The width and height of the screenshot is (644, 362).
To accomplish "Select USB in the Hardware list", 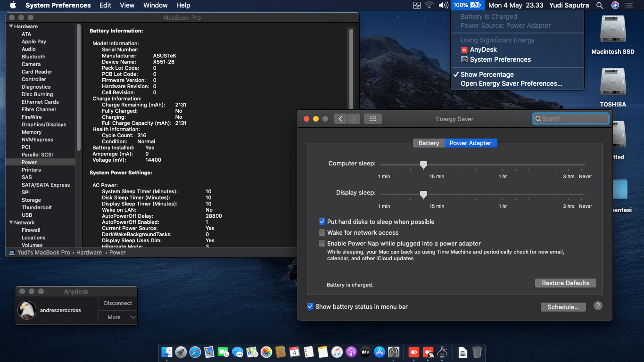I will click(x=27, y=215).
